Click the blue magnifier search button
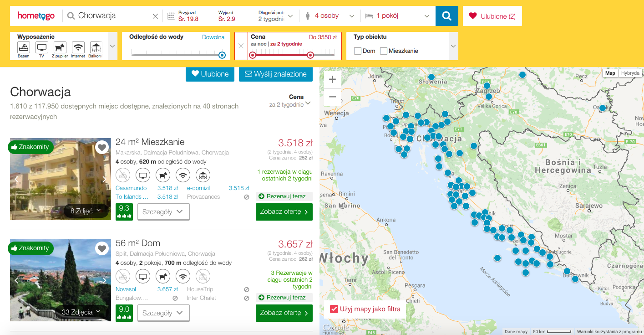644x335 pixels. tap(446, 16)
